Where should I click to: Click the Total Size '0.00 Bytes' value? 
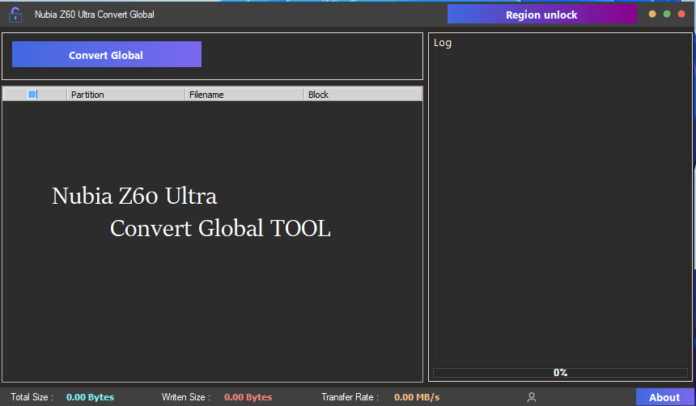[x=90, y=397]
